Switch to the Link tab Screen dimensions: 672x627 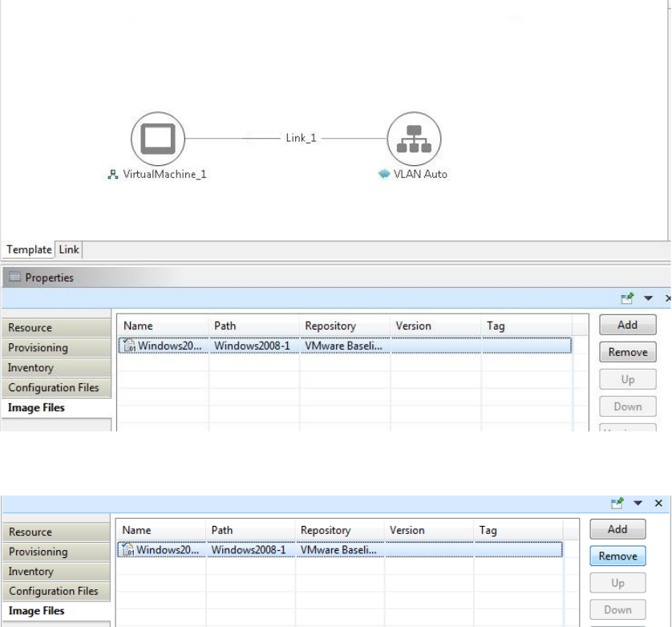69,249
